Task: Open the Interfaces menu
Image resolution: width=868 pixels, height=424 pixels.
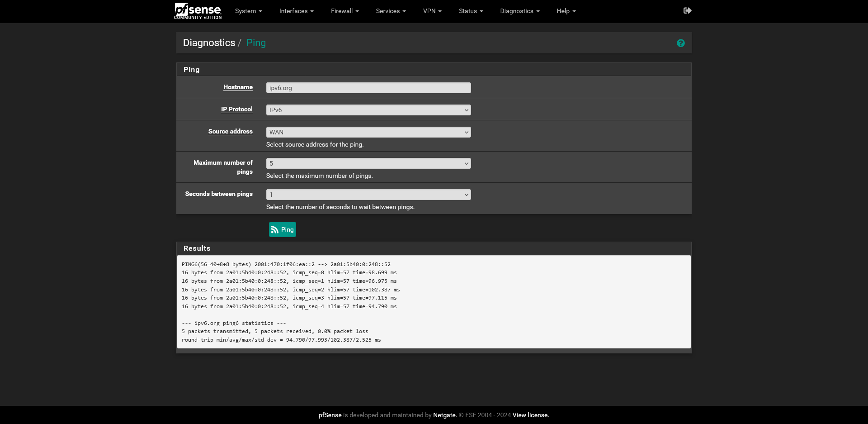Action: [x=296, y=11]
